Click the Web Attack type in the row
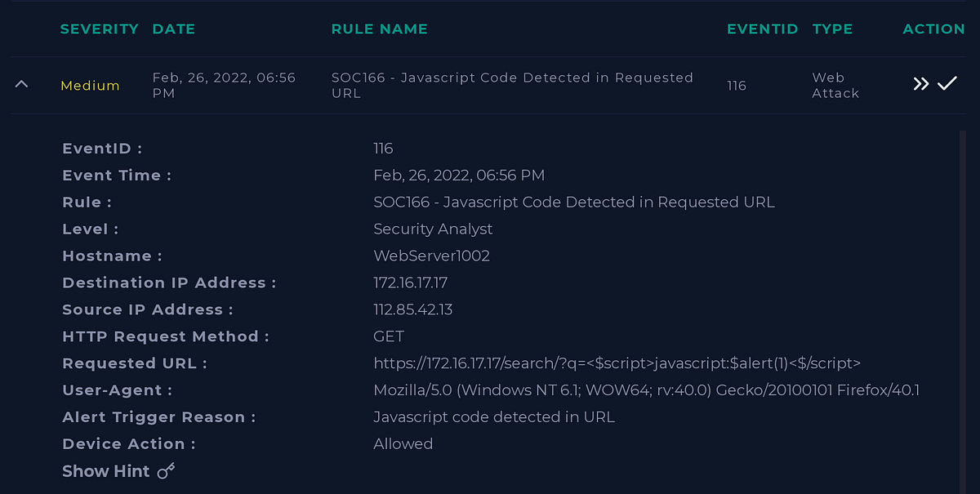This screenshot has height=494, width=980. [x=835, y=85]
